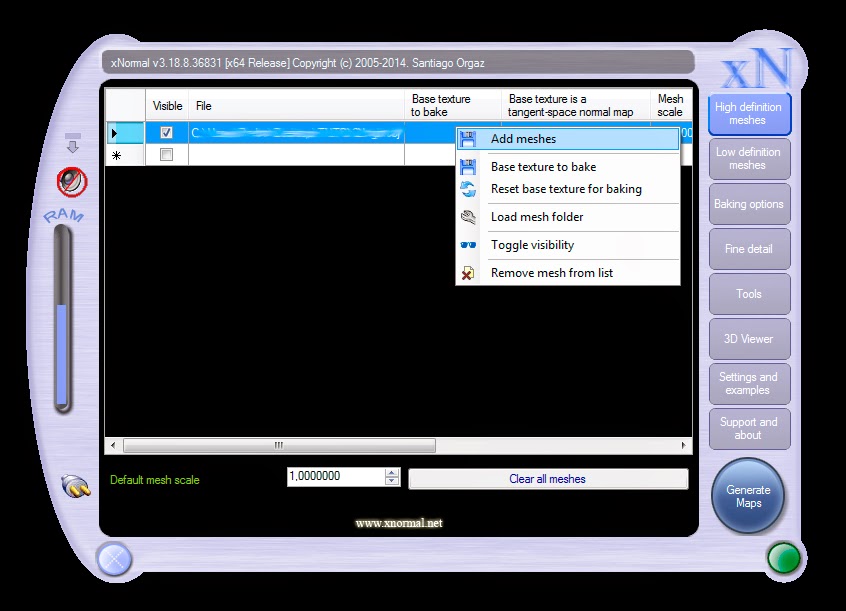Click the tangent-space normal map column header
Screen dimensions: 846x611
[x=576, y=106]
